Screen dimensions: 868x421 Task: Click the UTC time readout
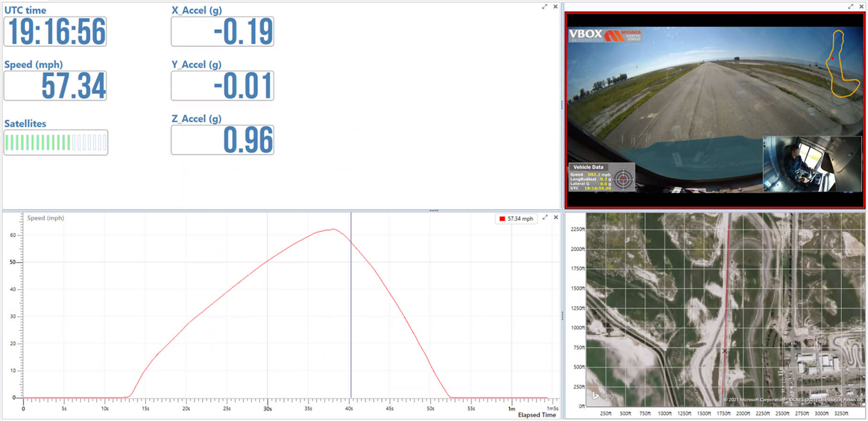55,32
